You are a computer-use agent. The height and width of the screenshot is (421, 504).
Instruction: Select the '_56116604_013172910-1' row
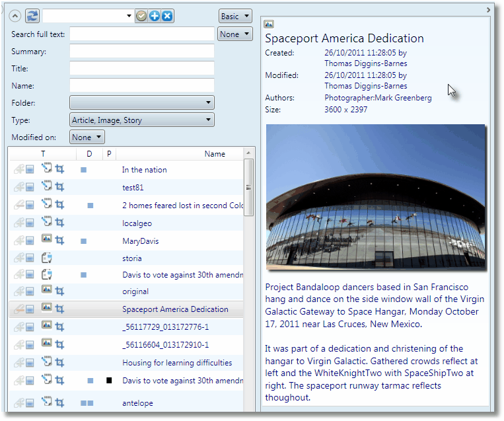[x=126, y=344]
